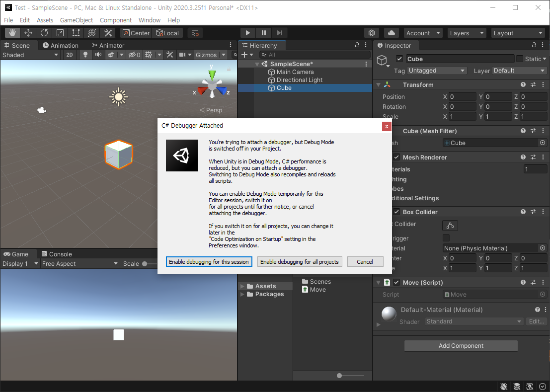Viewport: 550px width, 392px height.
Task: Open Mesh Renderer preset icon
Action: point(533,157)
